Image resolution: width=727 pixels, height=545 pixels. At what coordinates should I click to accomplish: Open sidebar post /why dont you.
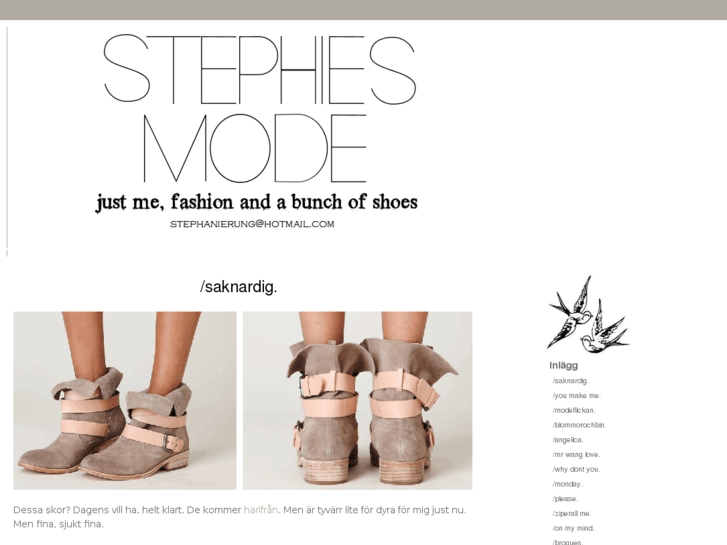576,469
